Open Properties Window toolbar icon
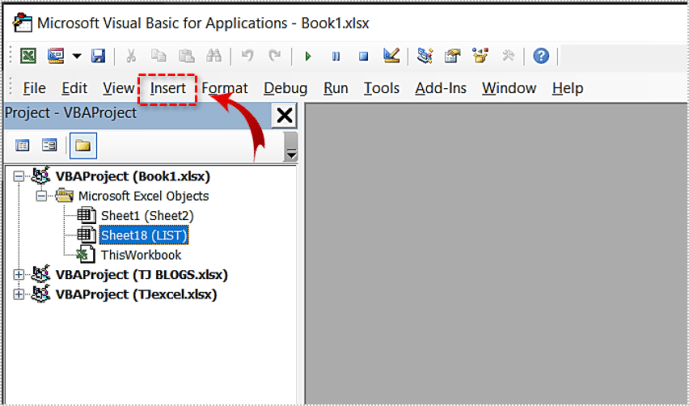 (x=452, y=56)
